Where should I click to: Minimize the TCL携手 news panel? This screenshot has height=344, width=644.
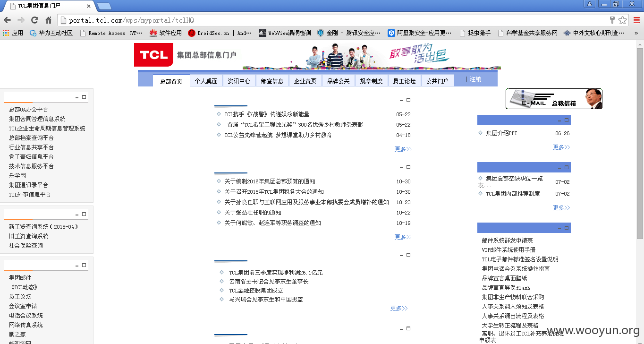tap(401, 100)
